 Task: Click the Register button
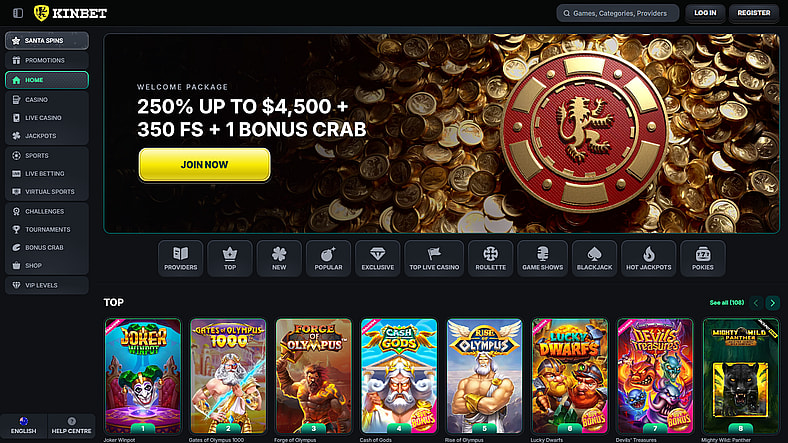(x=753, y=13)
